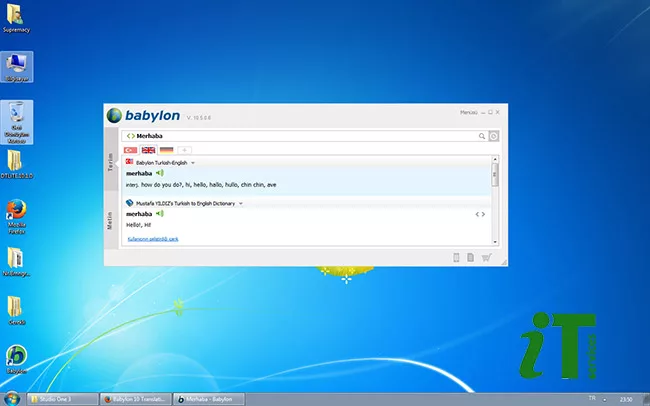Click the mobile device icon in bottom bar

coord(456,258)
